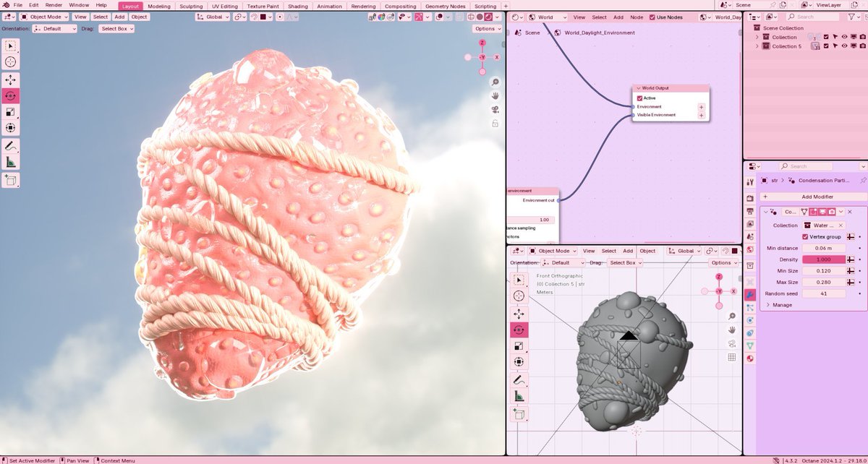Expand the Collection 5 tree item
Viewport: 868px width, 464px height.
[757, 46]
